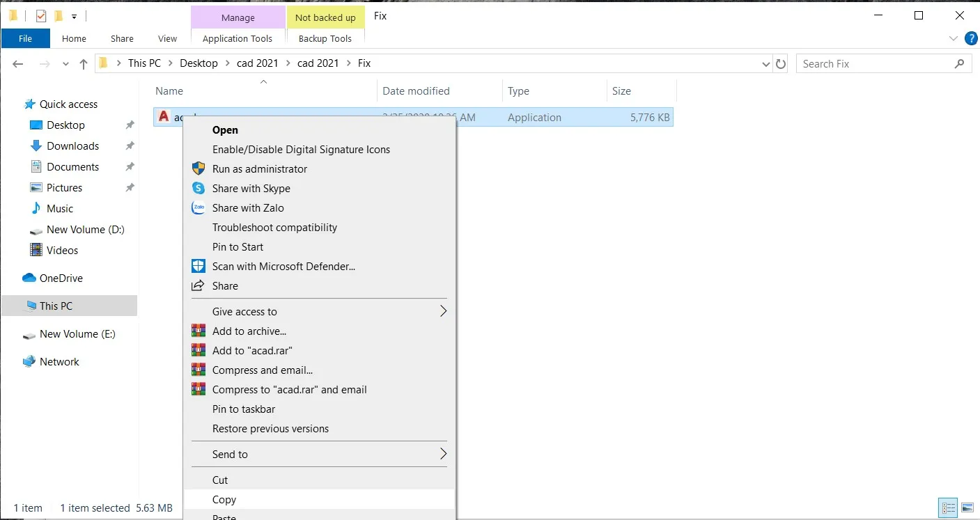Viewport: 980px width, 520px height.
Task: Go back to the previous folder
Action: [x=17, y=63]
